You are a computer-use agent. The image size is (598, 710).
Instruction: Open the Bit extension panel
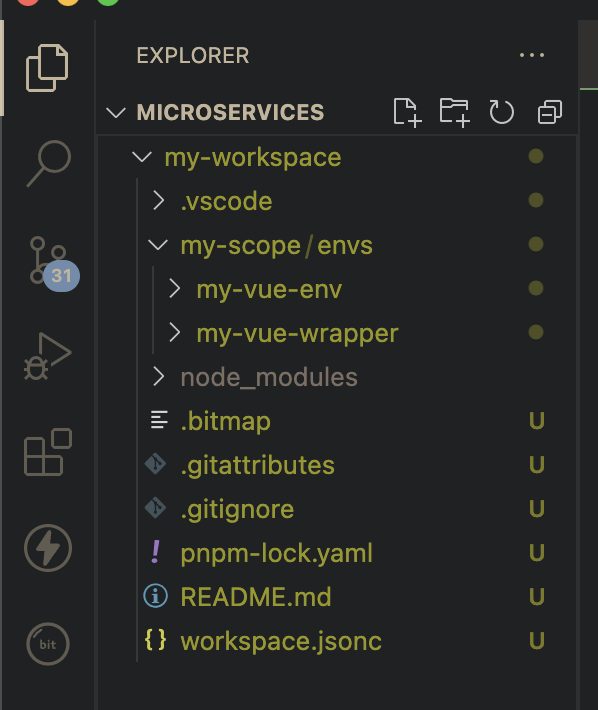pyautogui.click(x=48, y=643)
